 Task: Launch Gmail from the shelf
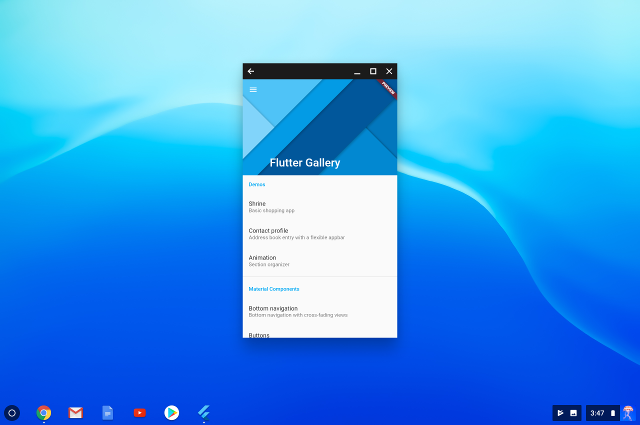pos(76,413)
